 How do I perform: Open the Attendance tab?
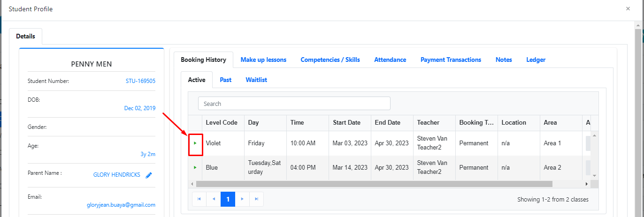pyautogui.click(x=390, y=60)
